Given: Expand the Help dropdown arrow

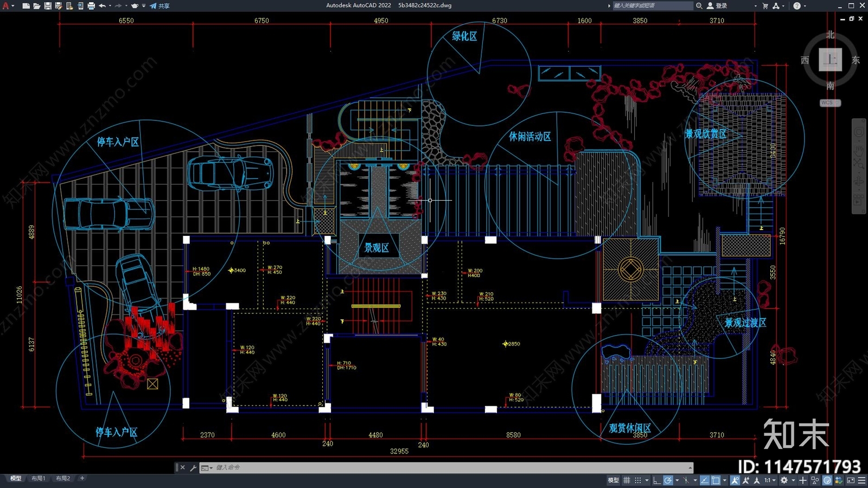Looking at the screenshot, I should tap(805, 6).
